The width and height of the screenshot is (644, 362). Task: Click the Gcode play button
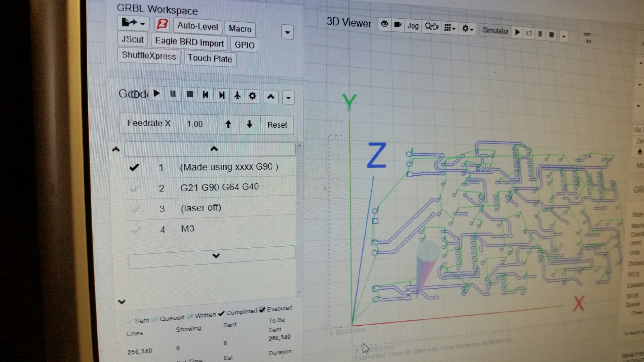coord(156,94)
